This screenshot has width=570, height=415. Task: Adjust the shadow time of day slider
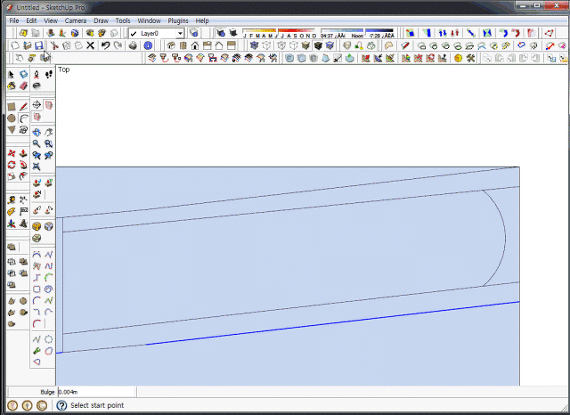tap(358, 33)
